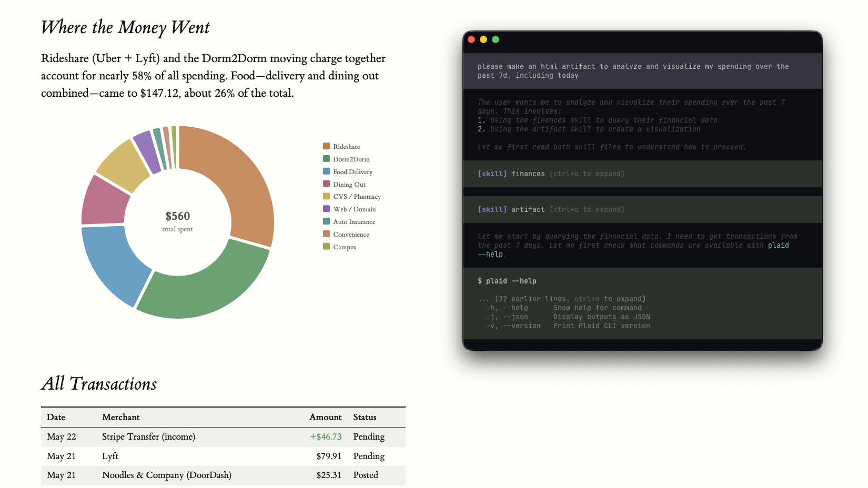Select Noodles & Company (DoorDash) row
This screenshot has height=488, width=868.
(x=223, y=475)
